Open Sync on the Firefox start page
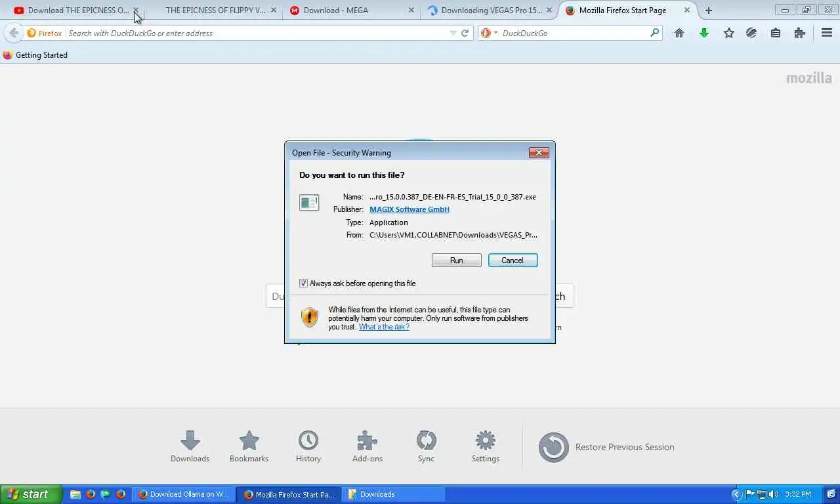The width and height of the screenshot is (840, 504). point(426,447)
